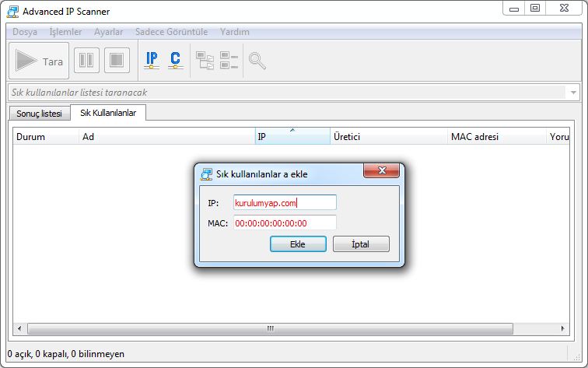Screen dimensions: 588x368
Task: Click the class C subnet icon
Action: point(175,61)
